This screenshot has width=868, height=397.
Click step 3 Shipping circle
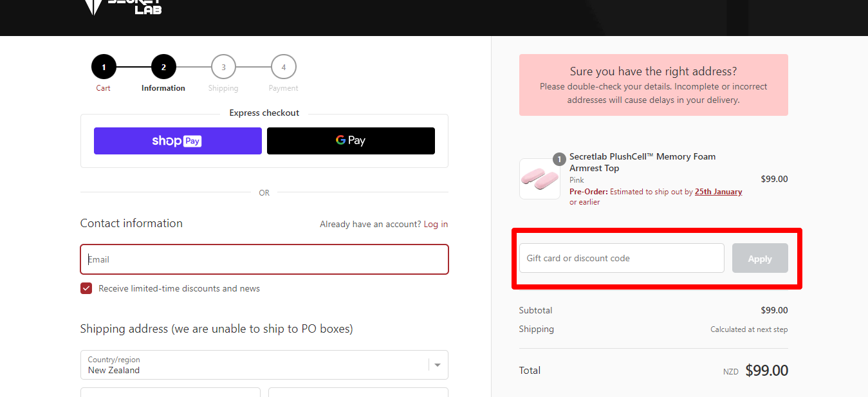(x=223, y=67)
